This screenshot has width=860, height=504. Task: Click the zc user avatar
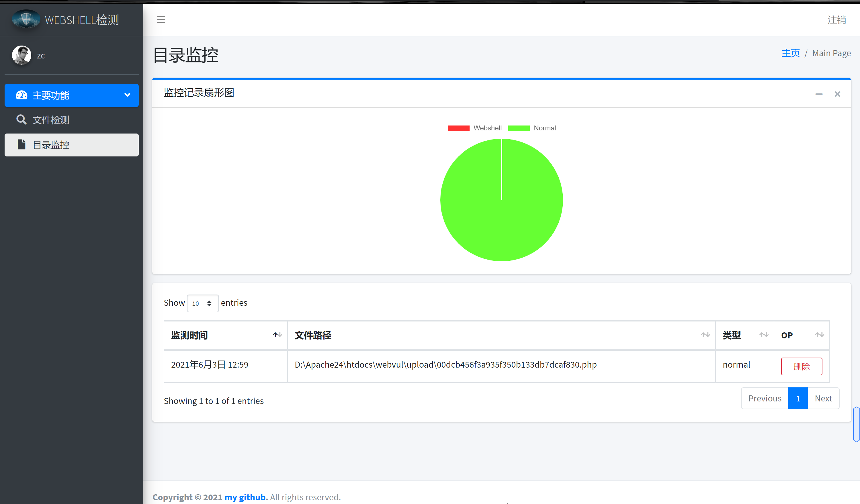[x=21, y=55]
